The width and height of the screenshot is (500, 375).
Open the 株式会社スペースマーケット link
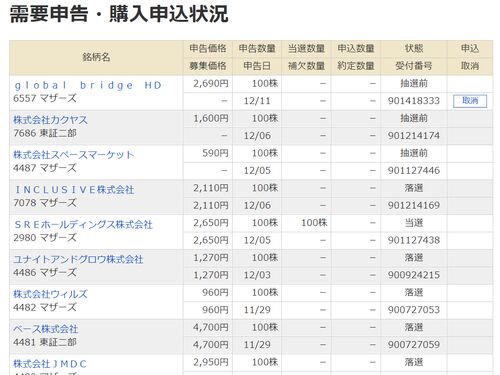(73, 155)
